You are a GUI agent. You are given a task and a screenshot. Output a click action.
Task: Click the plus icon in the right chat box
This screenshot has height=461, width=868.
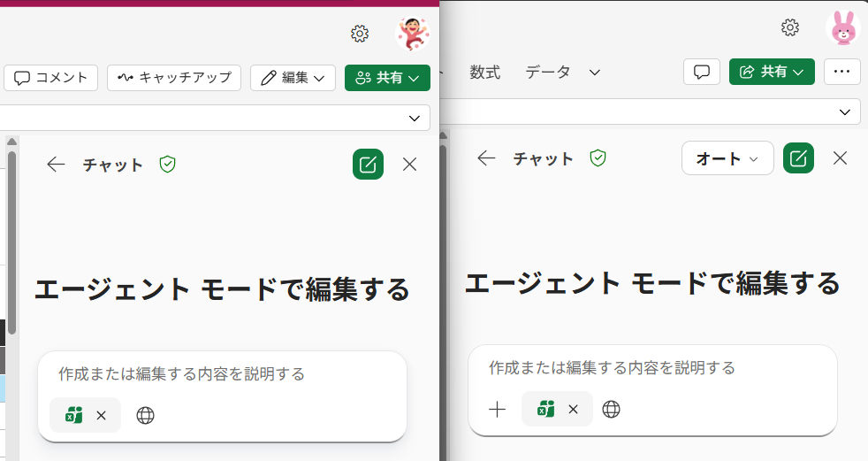(x=498, y=409)
